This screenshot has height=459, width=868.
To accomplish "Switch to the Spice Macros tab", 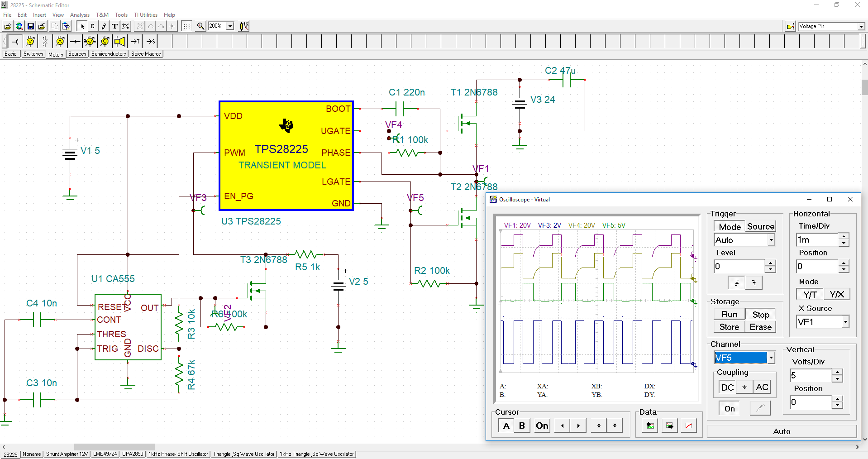I will [146, 54].
